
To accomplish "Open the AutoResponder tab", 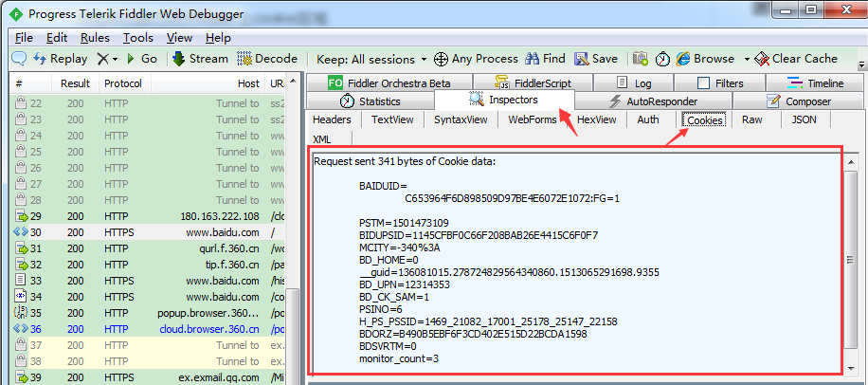I will 653,101.
